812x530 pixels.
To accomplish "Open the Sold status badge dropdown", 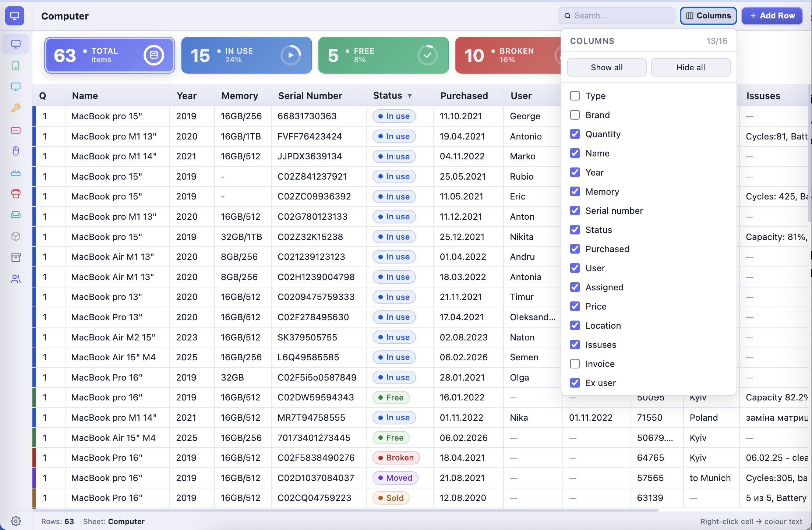I will point(391,498).
